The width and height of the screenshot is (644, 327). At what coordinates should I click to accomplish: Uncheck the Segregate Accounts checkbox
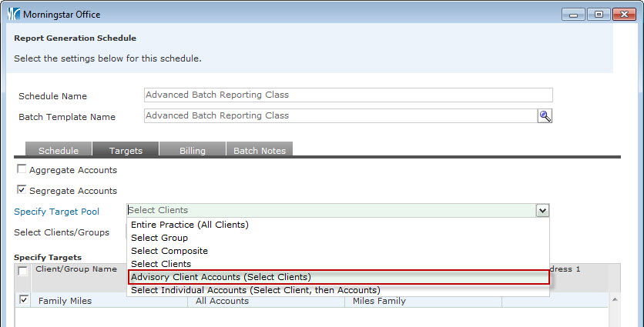point(22,190)
